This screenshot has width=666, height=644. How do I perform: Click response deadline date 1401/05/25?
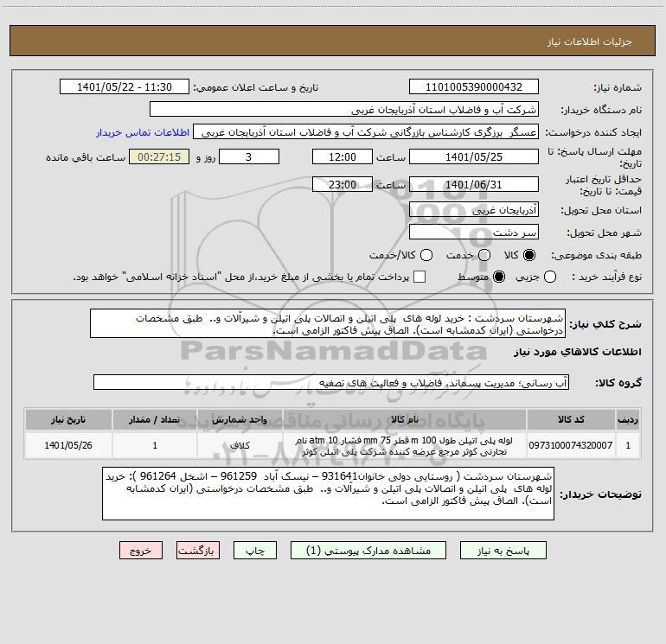click(474, 156)
